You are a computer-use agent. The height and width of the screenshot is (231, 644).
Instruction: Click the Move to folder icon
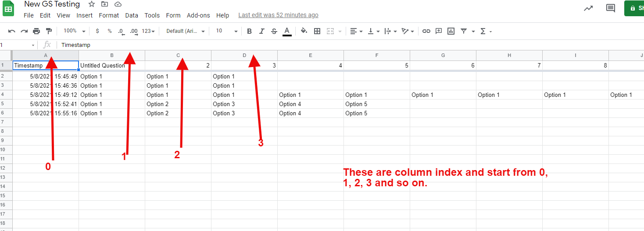tap(104, 4)
